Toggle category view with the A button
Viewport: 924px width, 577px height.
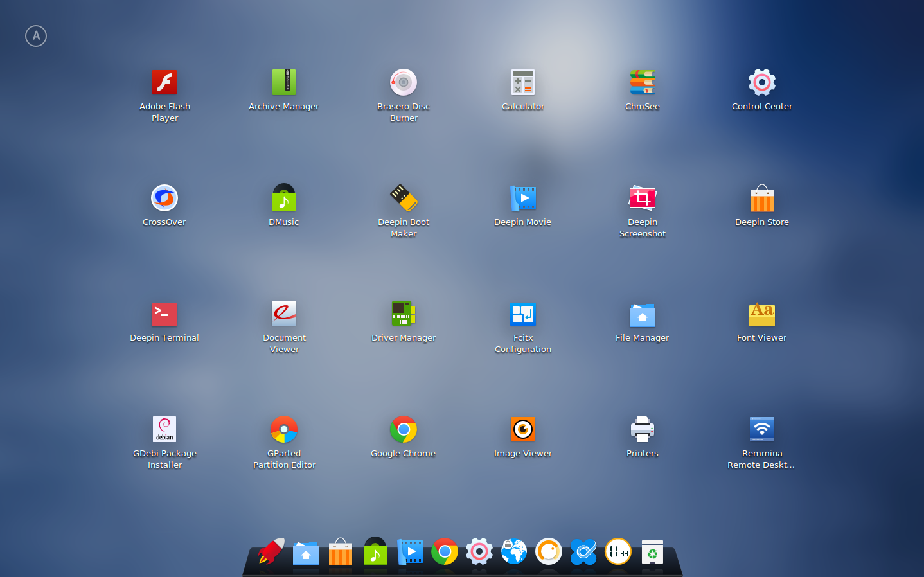click(x=36, y=36)
